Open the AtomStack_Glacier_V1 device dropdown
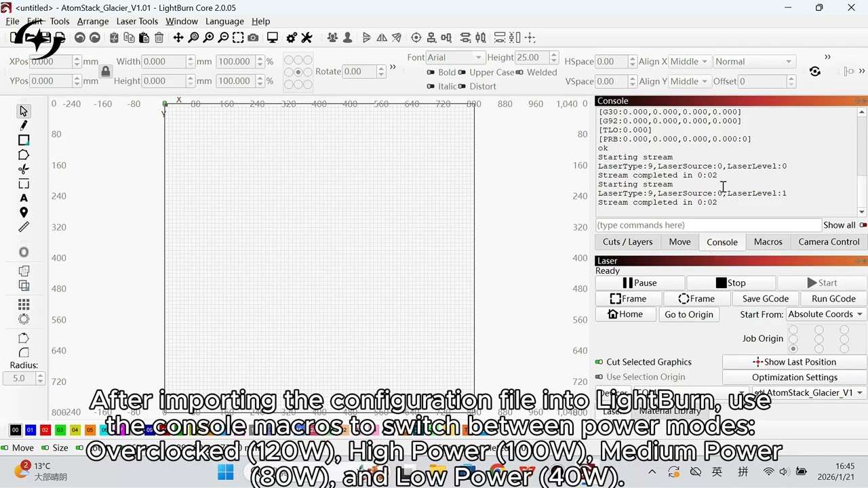 [x=808, y=393]
